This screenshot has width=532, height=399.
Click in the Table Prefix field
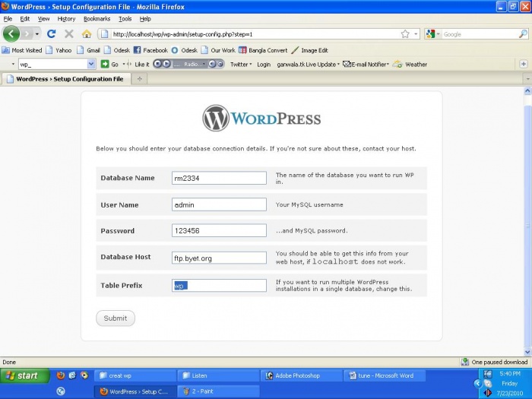click(x=219, y=285)
